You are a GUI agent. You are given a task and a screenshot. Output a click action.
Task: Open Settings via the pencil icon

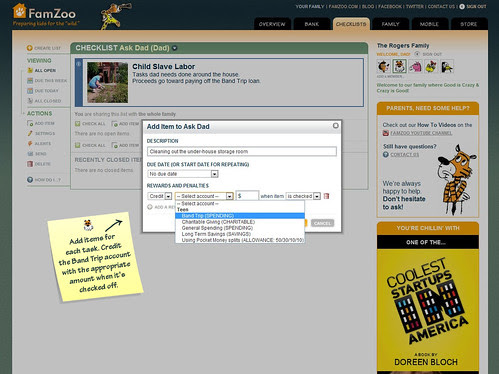tap(30, 133)
